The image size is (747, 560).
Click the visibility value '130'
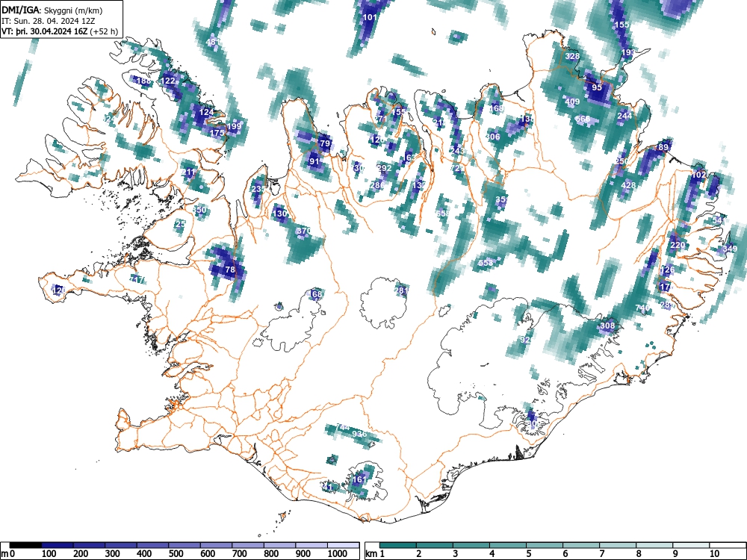(279, 214)
